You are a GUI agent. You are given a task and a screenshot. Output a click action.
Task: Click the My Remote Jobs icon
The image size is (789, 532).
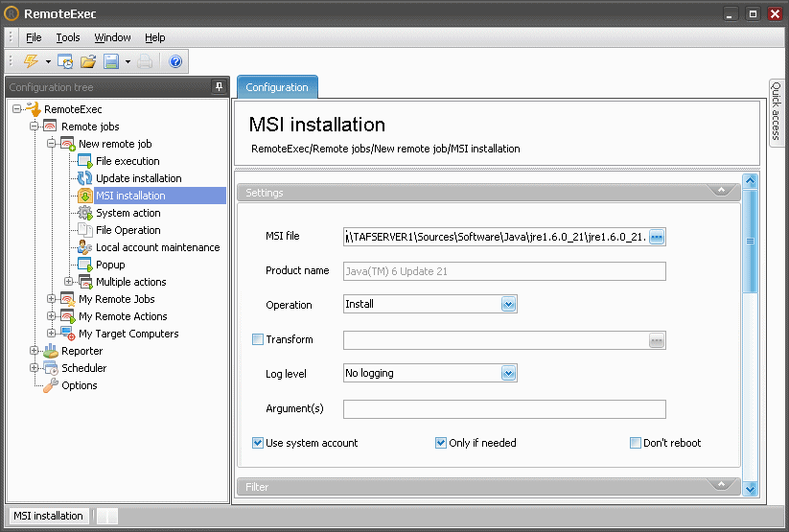[x=68, y=299]
